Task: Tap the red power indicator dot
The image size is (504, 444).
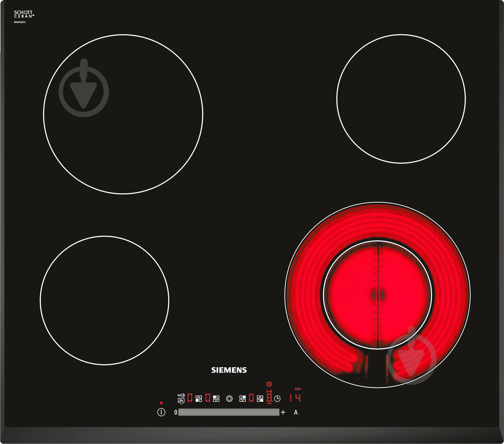Action: [161, 403]
